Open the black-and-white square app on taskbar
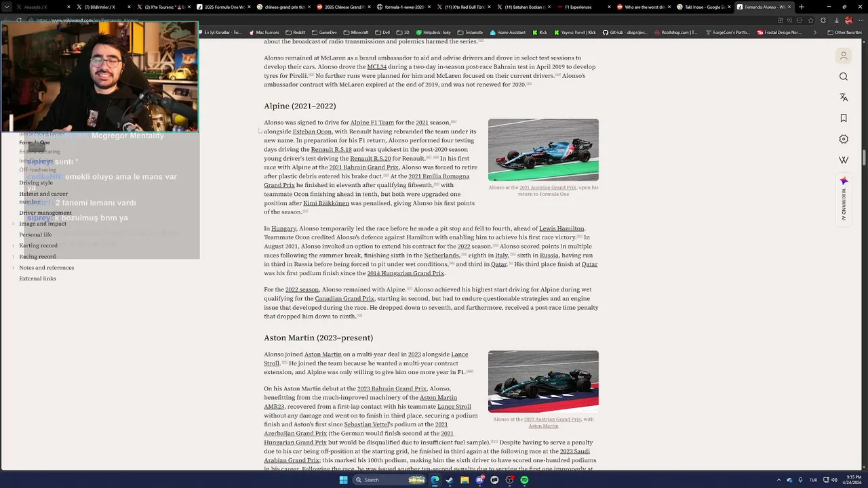 click(x=494, y=480)
